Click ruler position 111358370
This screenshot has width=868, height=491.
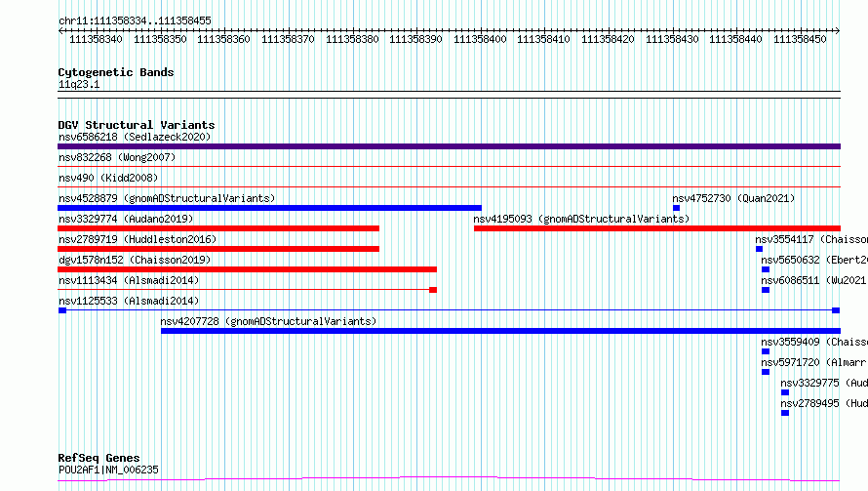[288, 39]
